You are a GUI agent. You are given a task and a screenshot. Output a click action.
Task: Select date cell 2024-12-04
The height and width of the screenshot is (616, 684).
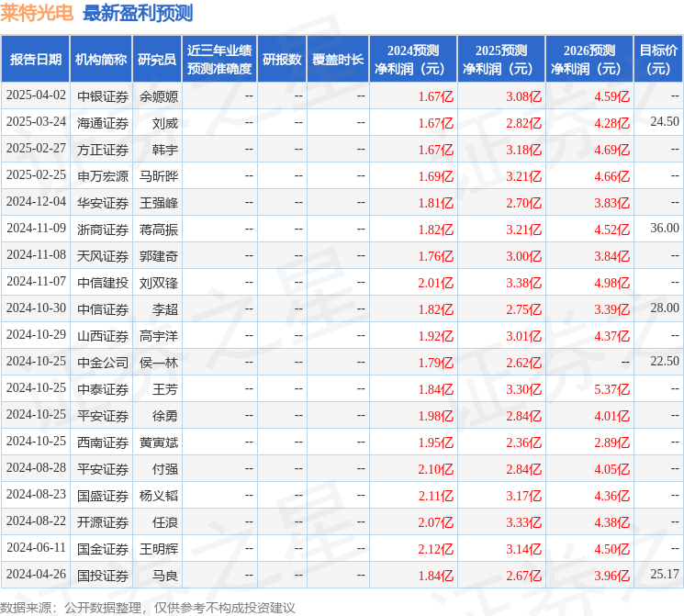36,202
